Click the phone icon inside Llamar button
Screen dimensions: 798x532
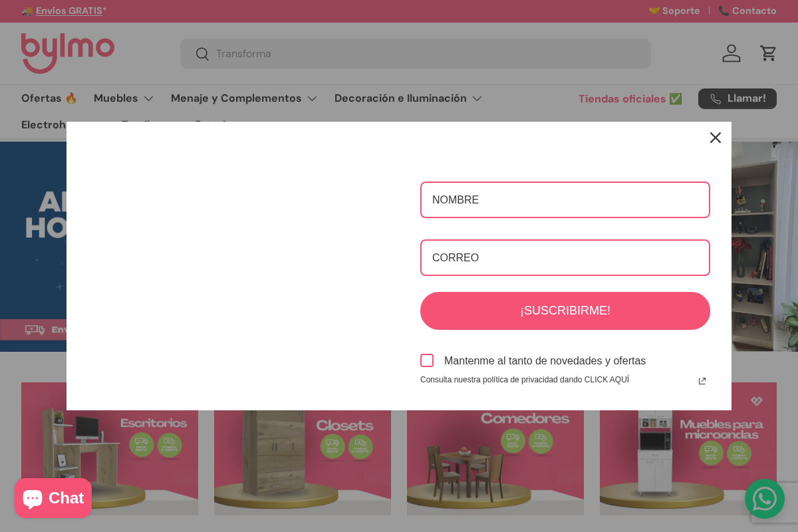[715, 98]
